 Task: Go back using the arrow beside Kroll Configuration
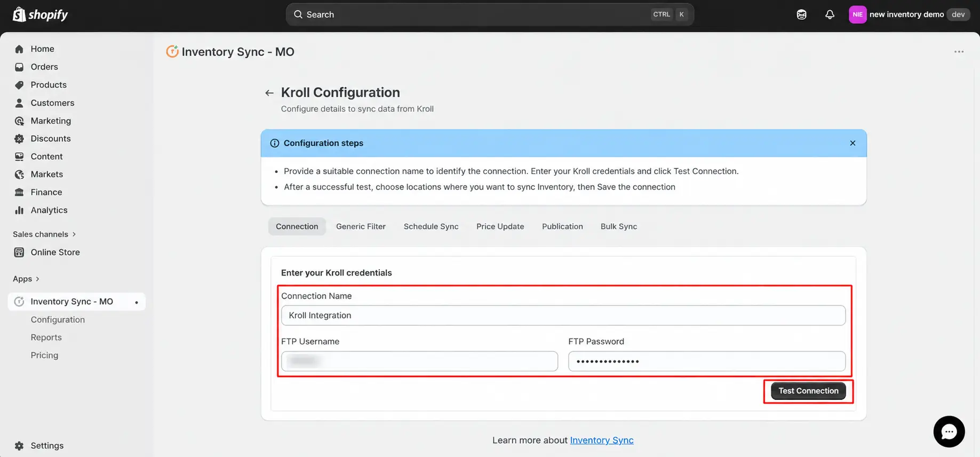(269, 93)
